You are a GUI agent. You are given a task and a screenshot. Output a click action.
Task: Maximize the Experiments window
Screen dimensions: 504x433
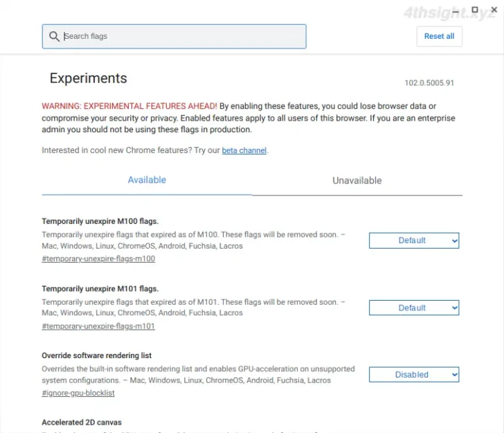(475, 10)
